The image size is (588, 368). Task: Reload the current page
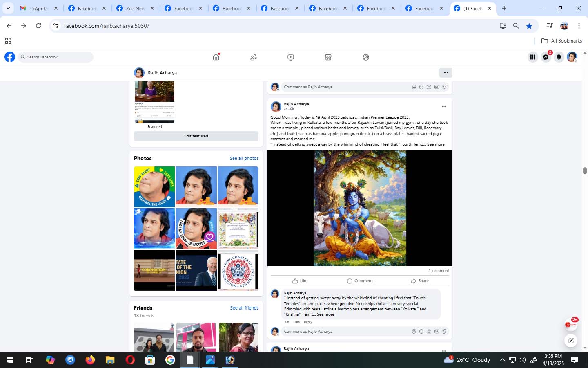point(38,26)
